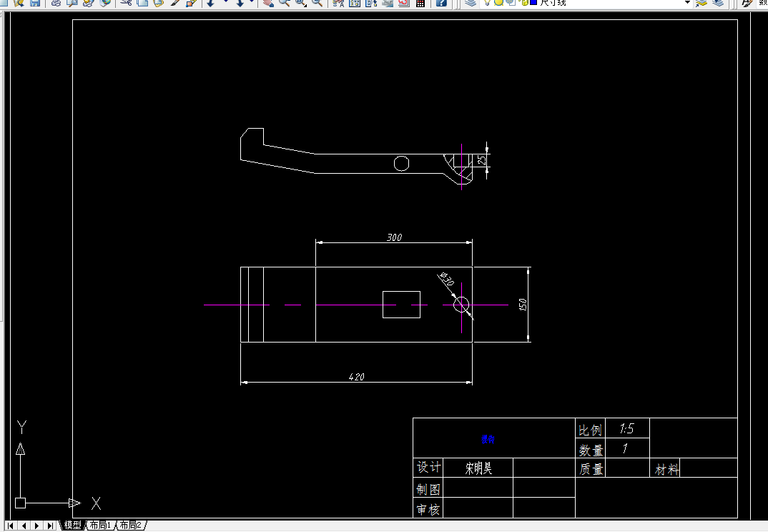Click the Save floppy disk icon
Screen dimensions: 768x532
coord(35,2)
